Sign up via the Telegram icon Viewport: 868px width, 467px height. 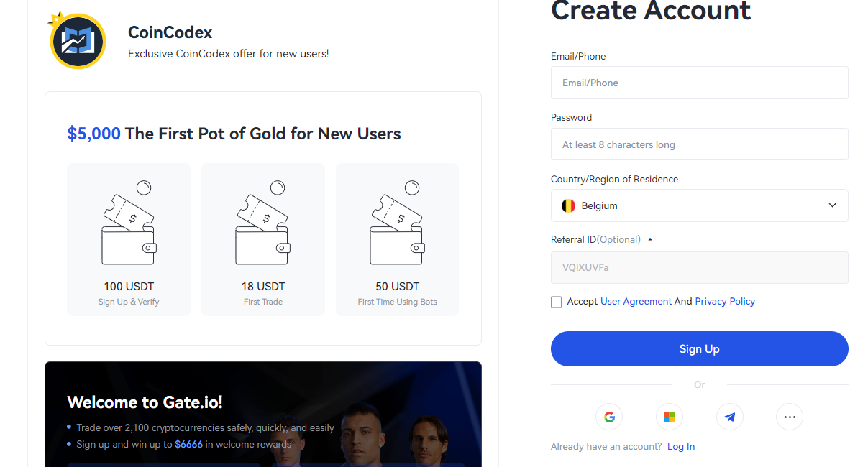coord(729,417)
